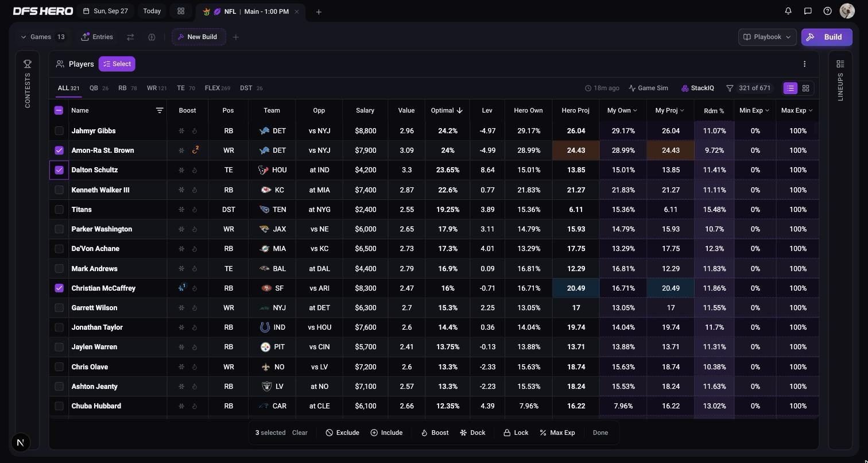Screen dimensions: 868x463
Task: Expand the Games dropdown
Action: (43, 37)
